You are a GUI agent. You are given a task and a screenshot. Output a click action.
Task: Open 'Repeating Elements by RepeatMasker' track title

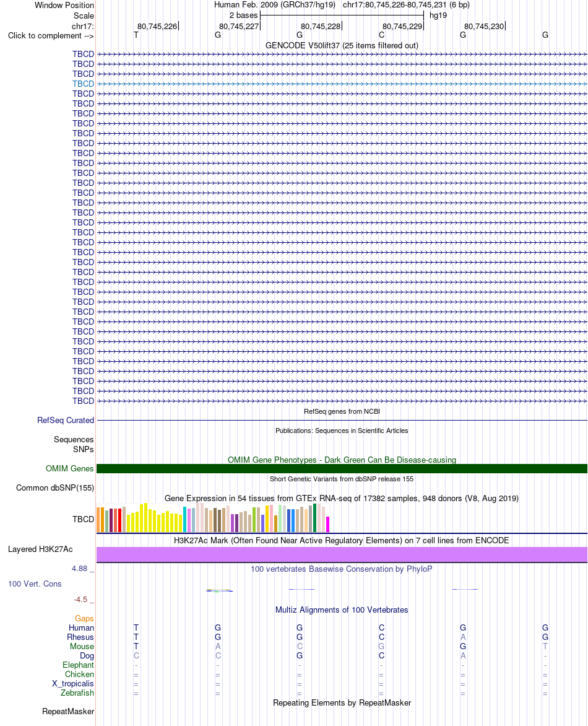point(342,703)
